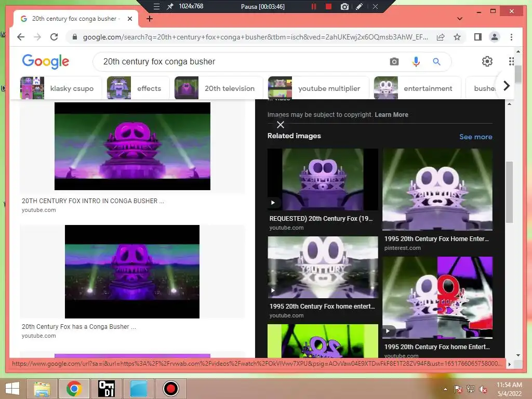The height and width of the screenshot is (399, 532).
Task: Pin the recorder toolbar
Action: point(170,6)
